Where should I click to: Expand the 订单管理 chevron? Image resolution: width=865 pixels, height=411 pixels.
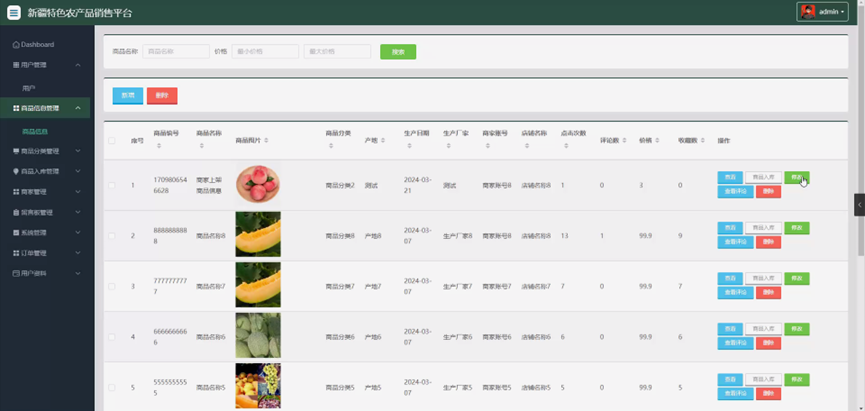78,253
